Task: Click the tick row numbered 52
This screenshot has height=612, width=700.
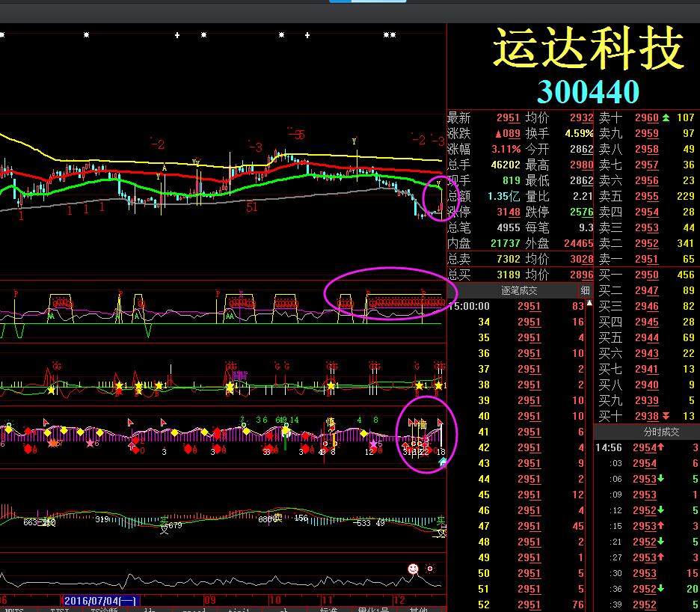Action: [516, 605]
